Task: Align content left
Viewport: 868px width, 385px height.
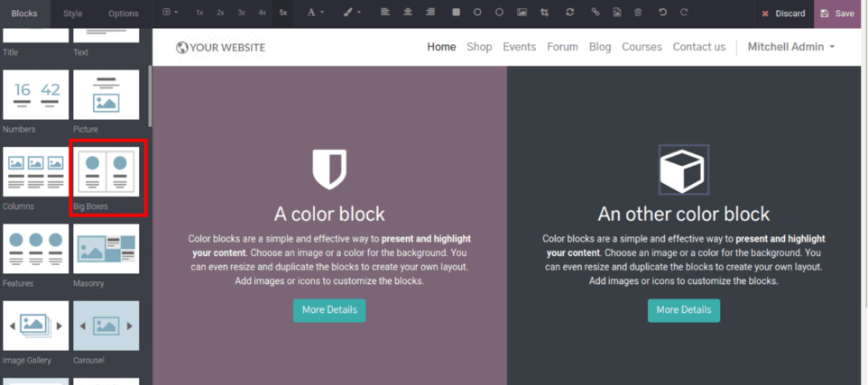Action: point(386,12)
